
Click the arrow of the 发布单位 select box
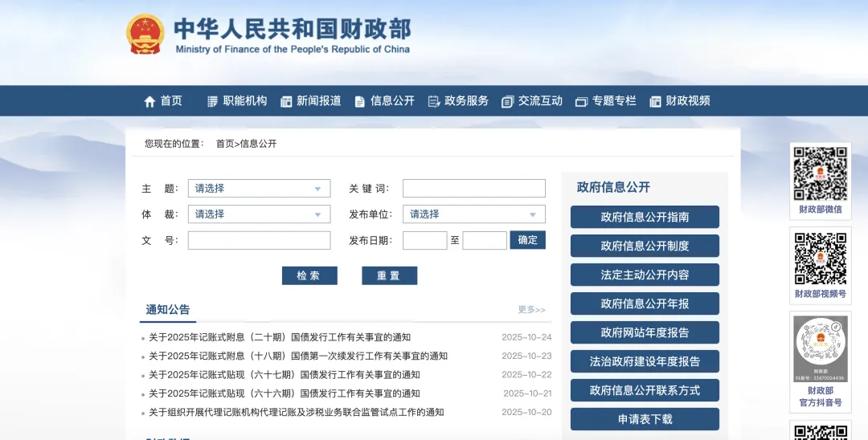pyautogui.click(x=533, y=215)
